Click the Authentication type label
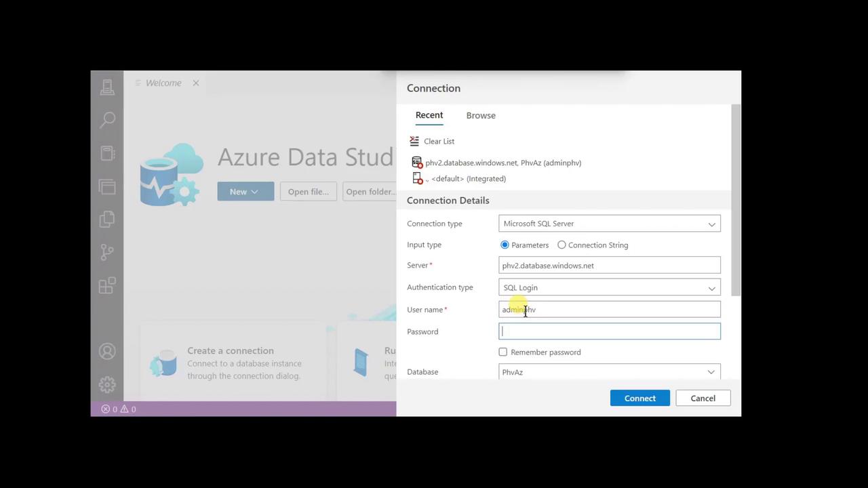Viewport: 868px width, 488px height. [x=440, y=287]
